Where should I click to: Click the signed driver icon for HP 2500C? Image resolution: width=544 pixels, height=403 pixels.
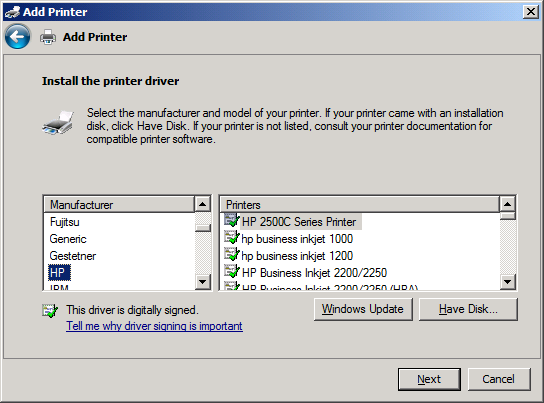pyautogui.click(x=231, y=221)
